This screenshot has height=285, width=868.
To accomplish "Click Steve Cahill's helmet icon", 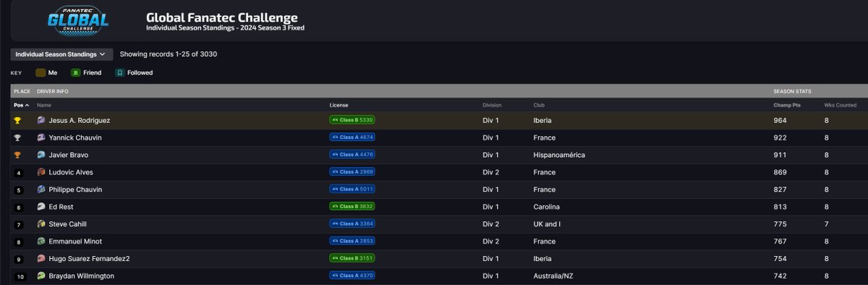I will pyautogui.click(x=41, y=224).
